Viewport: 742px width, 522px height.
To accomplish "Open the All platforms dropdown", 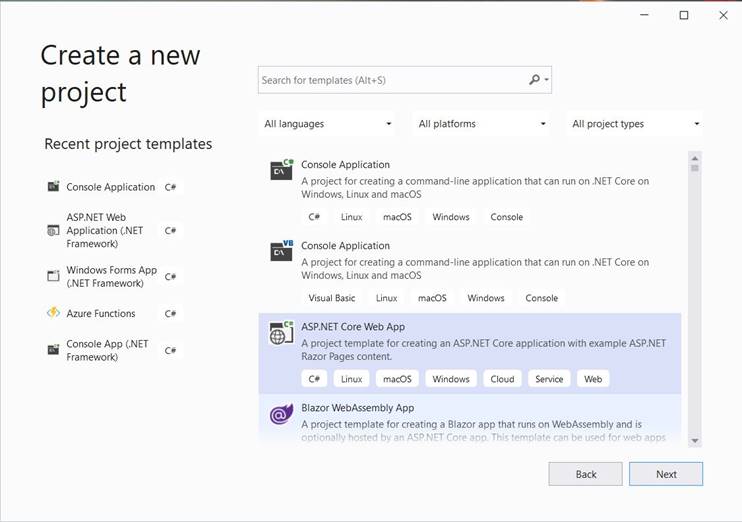I will pyautogui.click(x=481, y=124).
